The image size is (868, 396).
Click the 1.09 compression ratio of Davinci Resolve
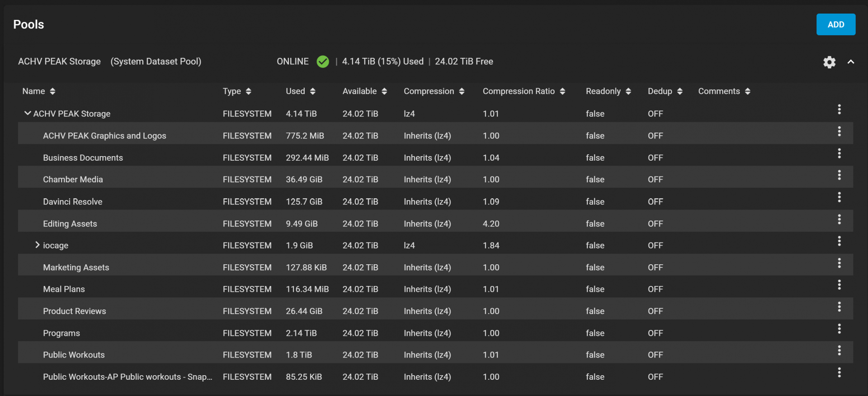pyautogui.click(x=491, y=202)
